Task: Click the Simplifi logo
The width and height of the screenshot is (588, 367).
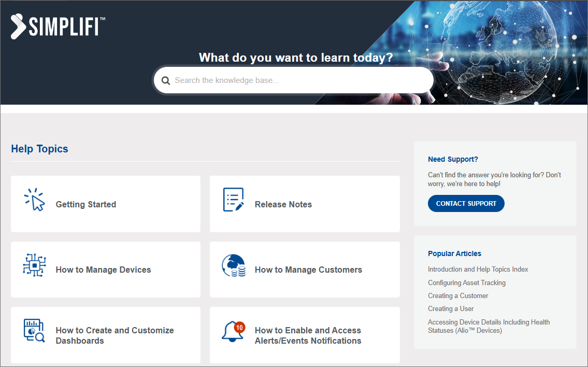Action: pyautogui.click(x=58, y=26)
